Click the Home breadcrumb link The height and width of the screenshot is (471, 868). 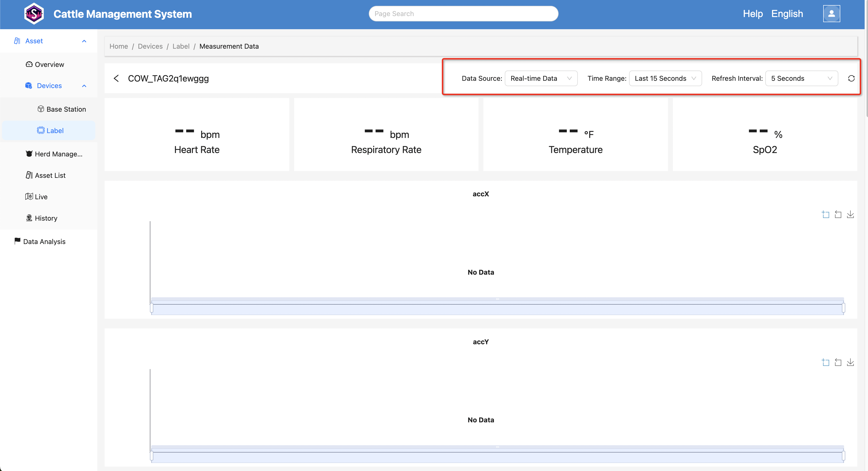pos(119,46)
